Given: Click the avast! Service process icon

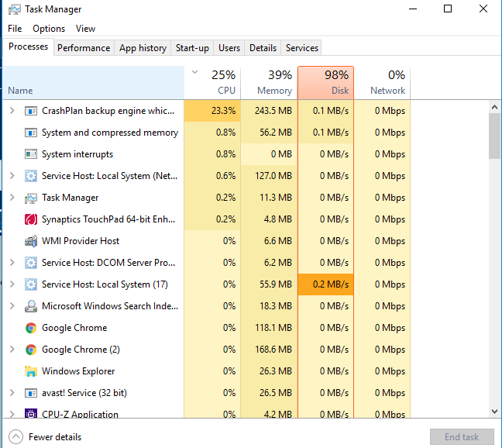Looking at the screenshot, I should point(31,393).
